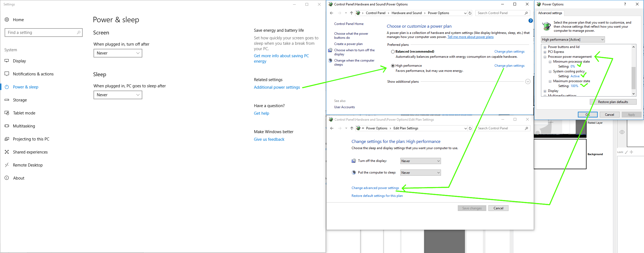This screenshot has height=253, width=644.
Task: Click the Find a setting search field
Action: click(44, 33)
